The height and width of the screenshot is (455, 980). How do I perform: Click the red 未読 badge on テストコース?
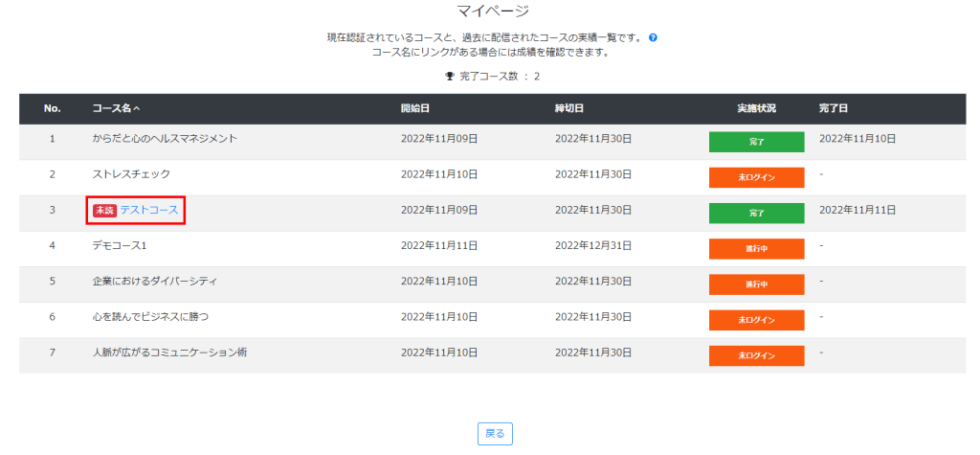[103, 210]
